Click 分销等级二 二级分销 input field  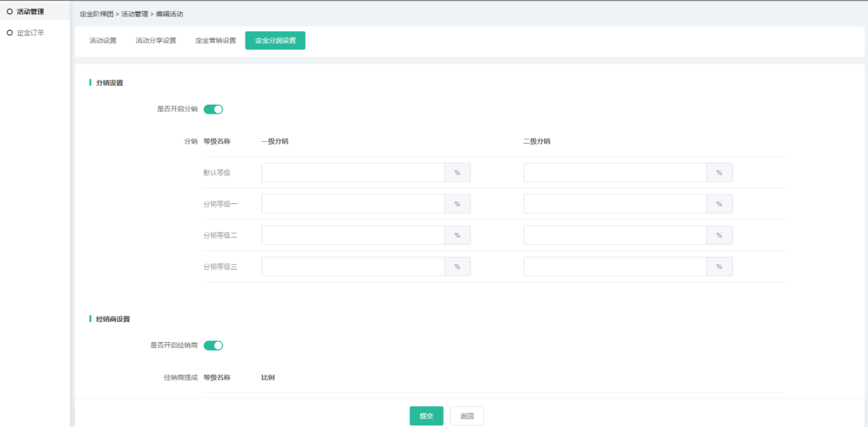tap(615, 235)
